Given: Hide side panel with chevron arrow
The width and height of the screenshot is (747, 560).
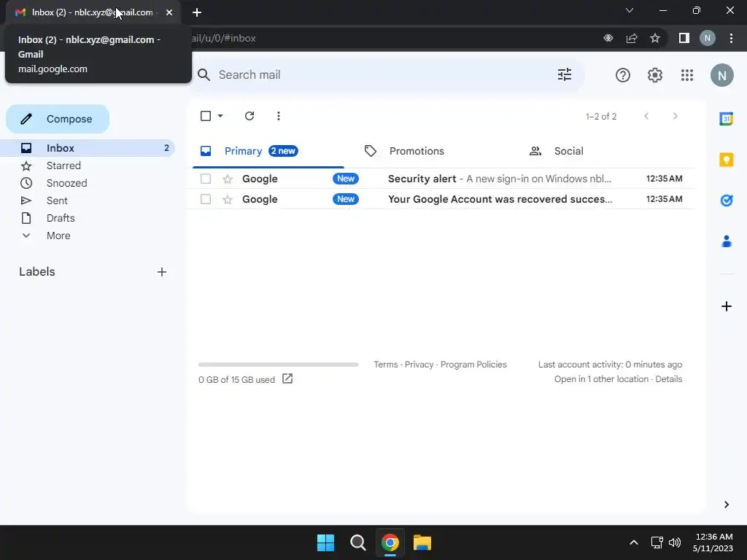Looking at the screenshot, I should [726, 505].
